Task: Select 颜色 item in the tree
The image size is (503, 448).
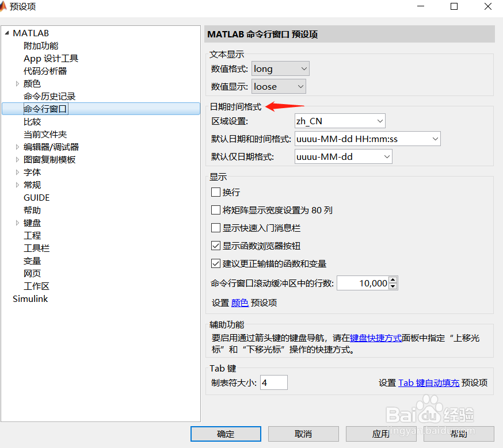Action: (32, 84)
